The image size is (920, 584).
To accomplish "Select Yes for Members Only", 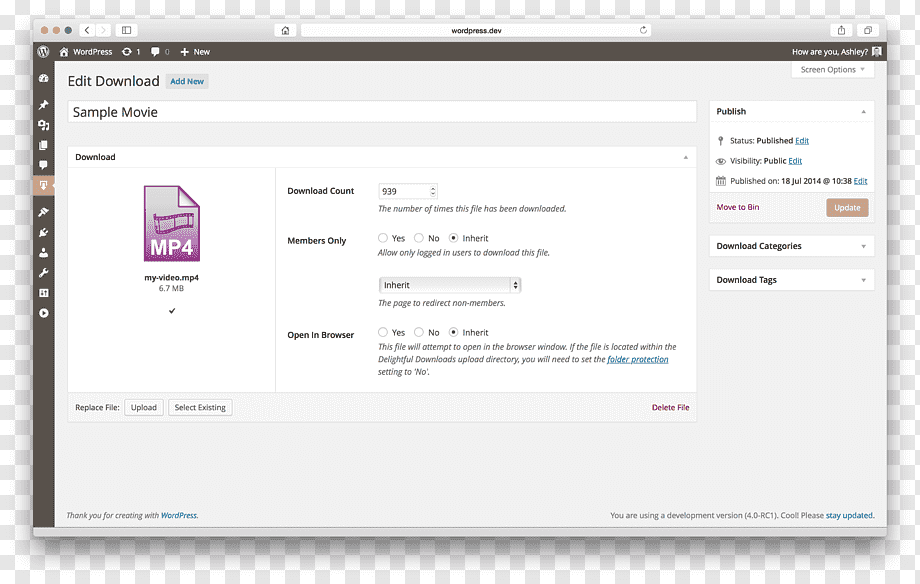I will point(383,238).
